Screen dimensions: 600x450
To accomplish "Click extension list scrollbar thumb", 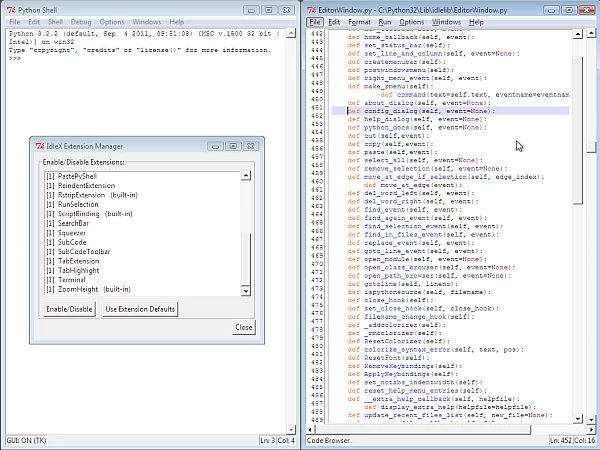I will (246, 259).
